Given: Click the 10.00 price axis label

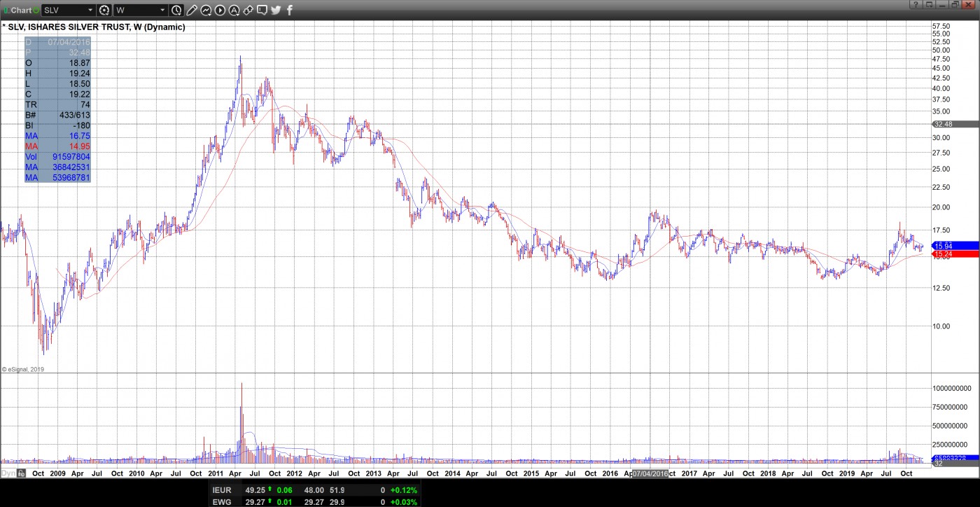Looking at the screenshot, I should pos(941,326).
